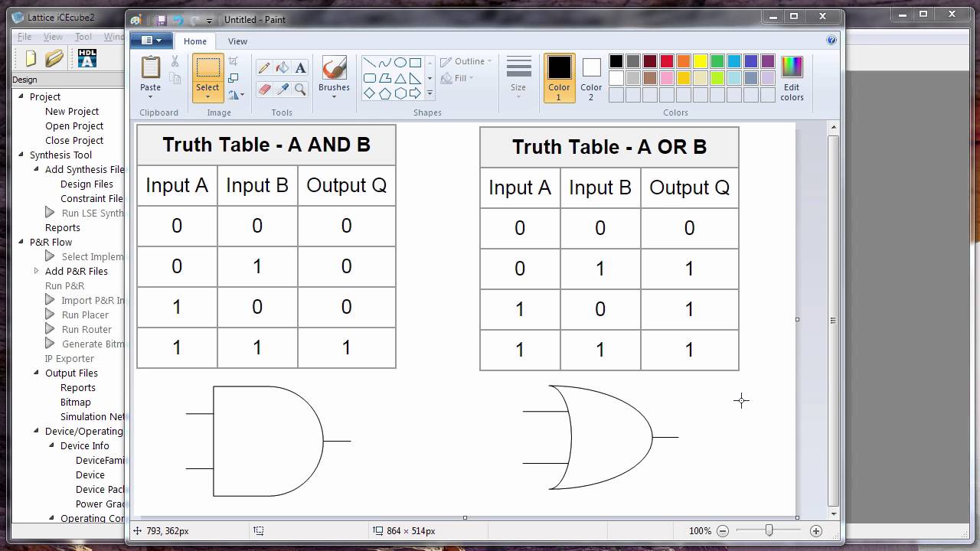
Task: Click the Color 1 button
Action: 559,78
